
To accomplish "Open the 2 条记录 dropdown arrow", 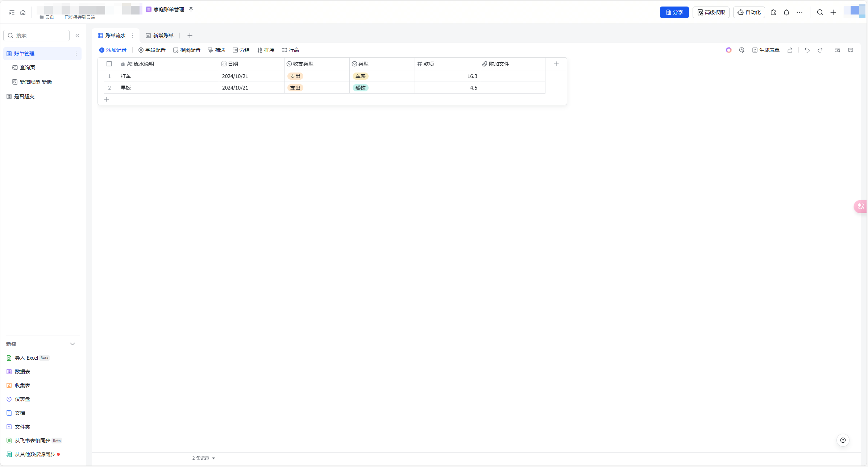I will [x=213, y=458].
